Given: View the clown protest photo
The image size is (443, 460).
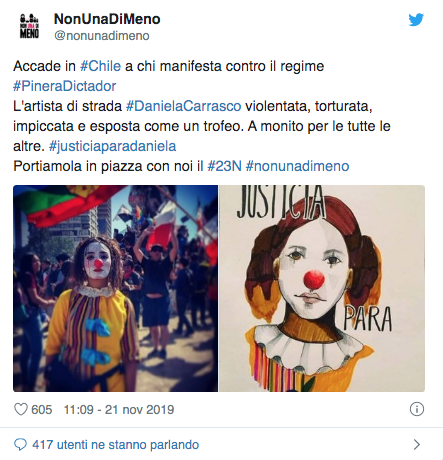Looking at the screenshot, I should click(115, 288).
